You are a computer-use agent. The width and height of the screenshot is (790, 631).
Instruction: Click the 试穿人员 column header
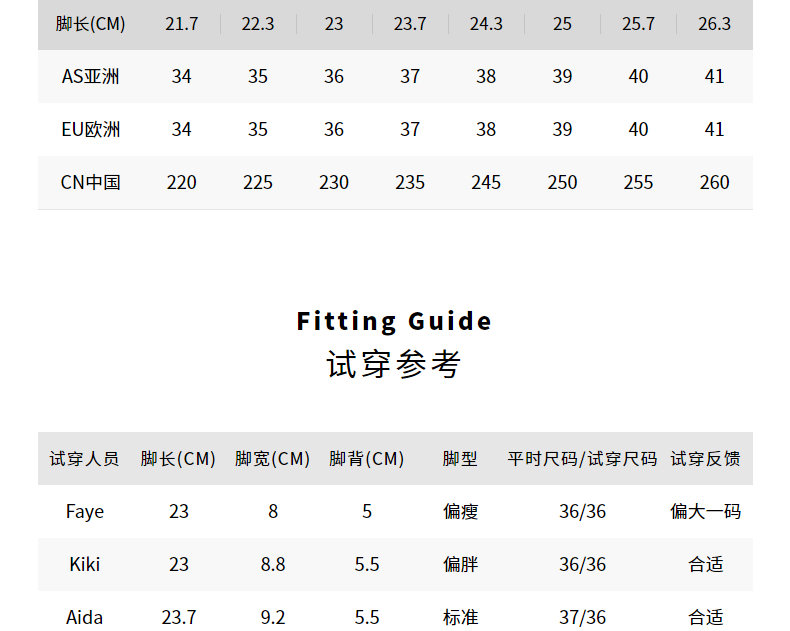85,459
